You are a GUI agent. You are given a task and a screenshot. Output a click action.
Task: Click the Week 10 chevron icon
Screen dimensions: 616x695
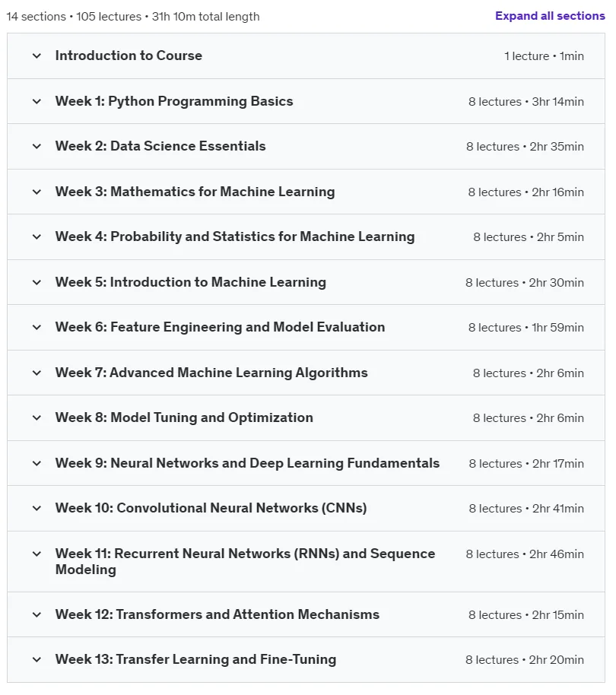[x=37, y=508]
